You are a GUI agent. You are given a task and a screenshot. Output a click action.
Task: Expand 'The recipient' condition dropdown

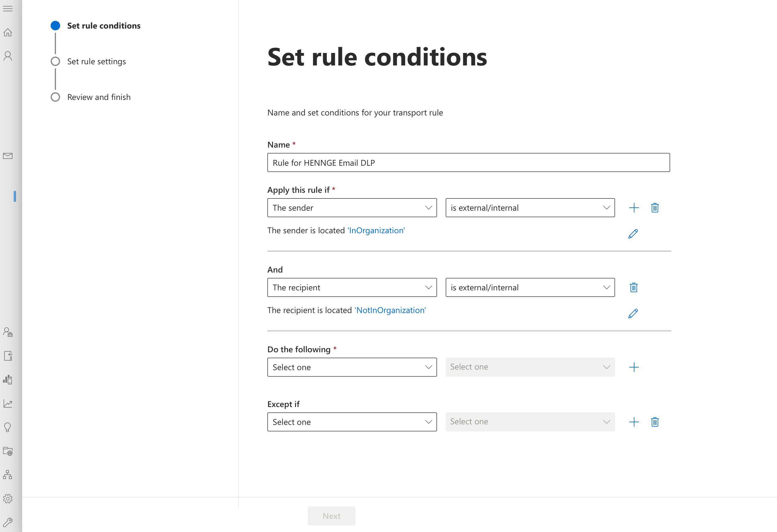[352, 287]
